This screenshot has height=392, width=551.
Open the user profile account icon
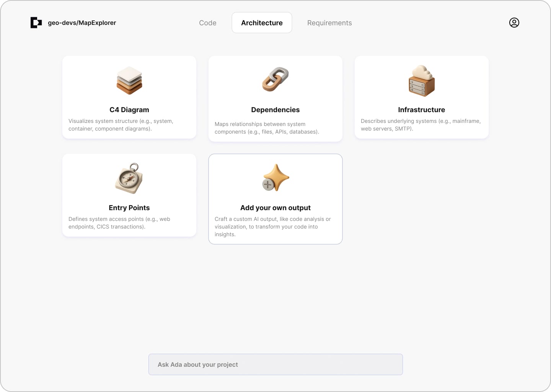click(514, 23)
